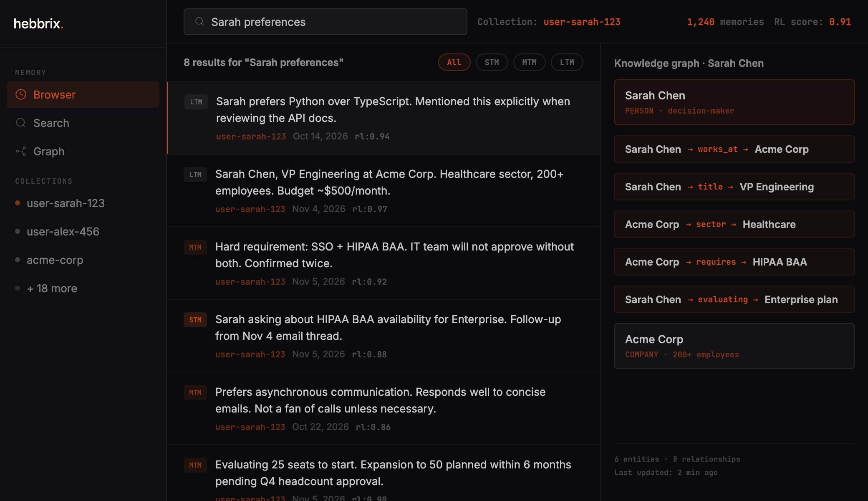Open the VP Engineering at Acme Corp memory

(x=384, y=190)
